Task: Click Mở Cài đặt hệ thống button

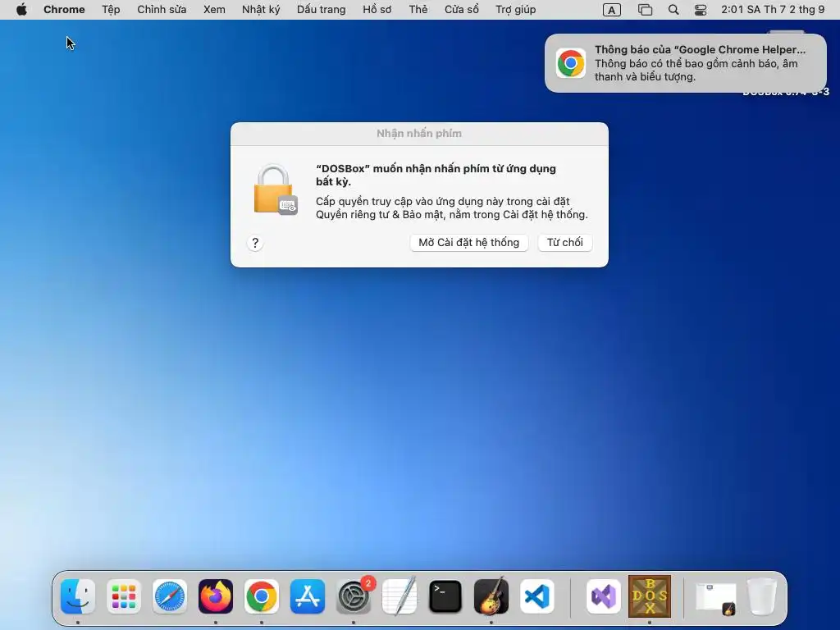Action: click(468, 243)
